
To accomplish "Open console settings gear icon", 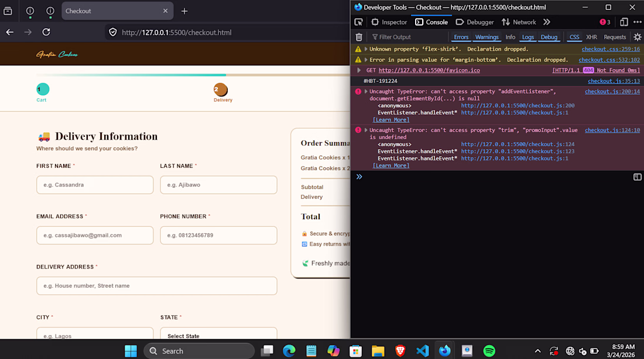I will (x=637, y=37).
